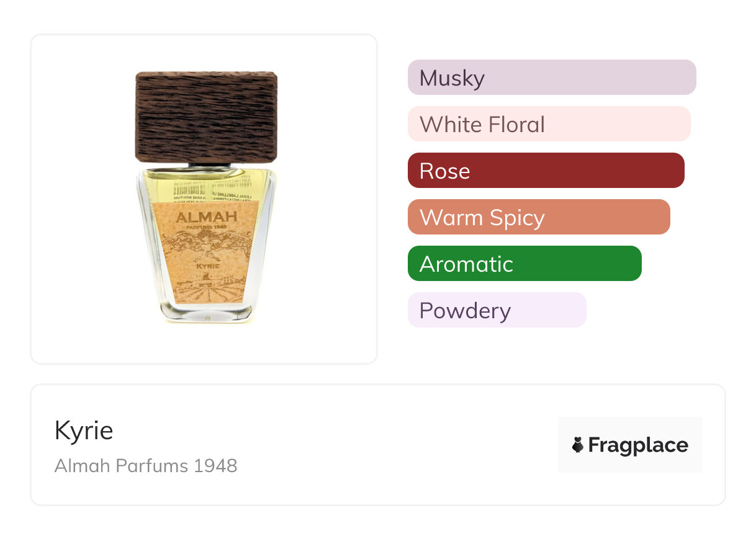Open the Kyrie perfume title
Image resolution: width=756 pixels, height=536 pixels.
pos(84,430)
